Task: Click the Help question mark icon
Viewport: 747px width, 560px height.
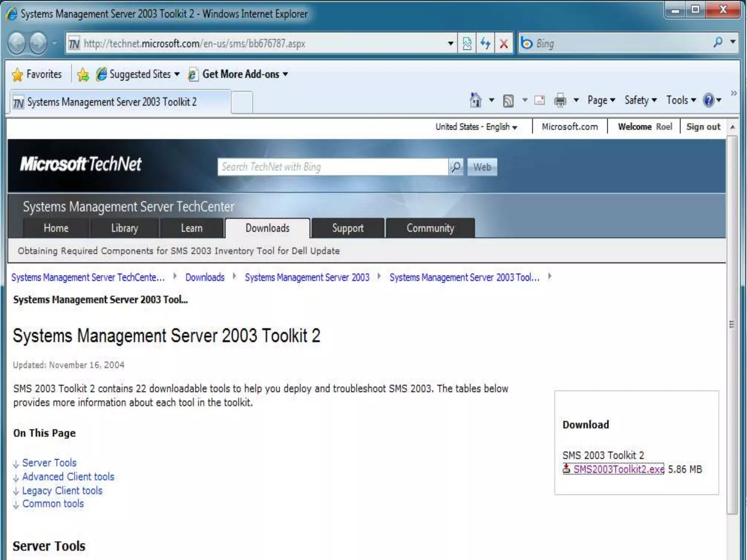Action: click(709, 100)
